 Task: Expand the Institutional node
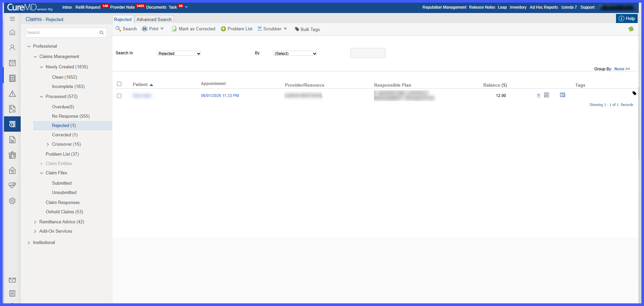tap(29, 243)
